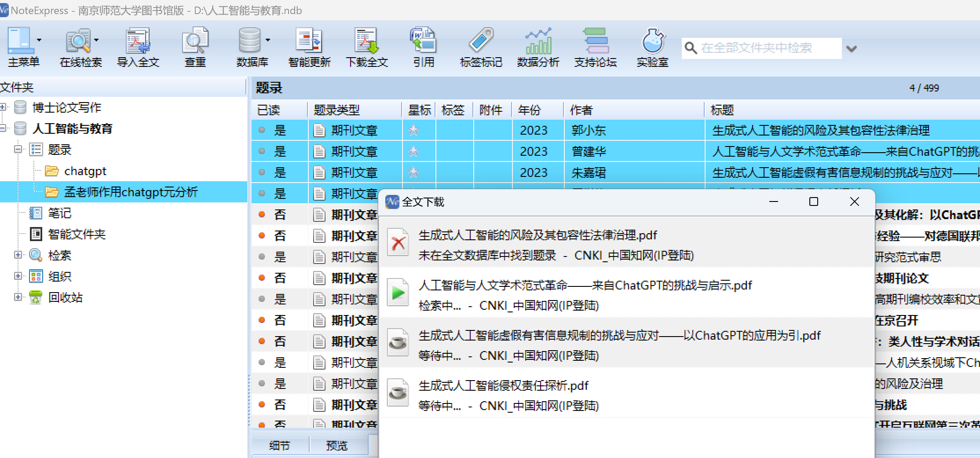
Task: Sort by the 题录类型 column header
Action: point(355,110)
